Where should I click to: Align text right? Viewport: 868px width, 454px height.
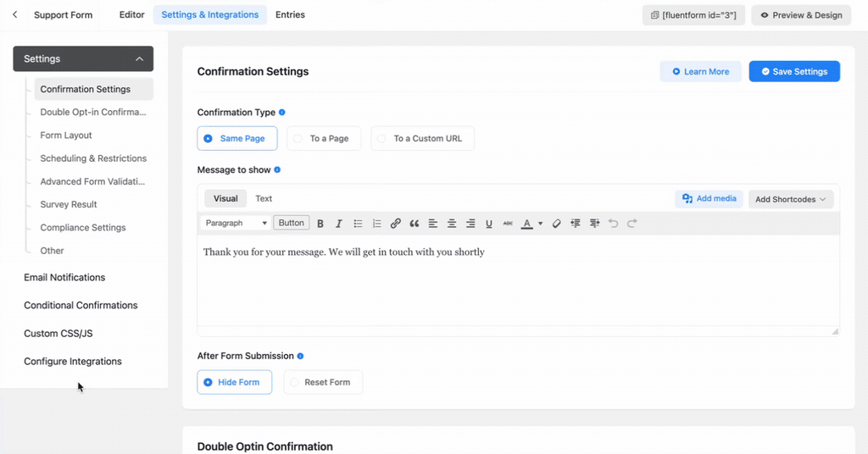point(470,224)
